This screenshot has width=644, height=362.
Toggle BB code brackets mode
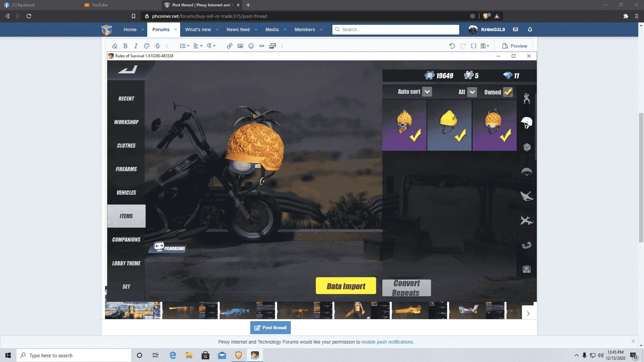[x=474, y=46]
